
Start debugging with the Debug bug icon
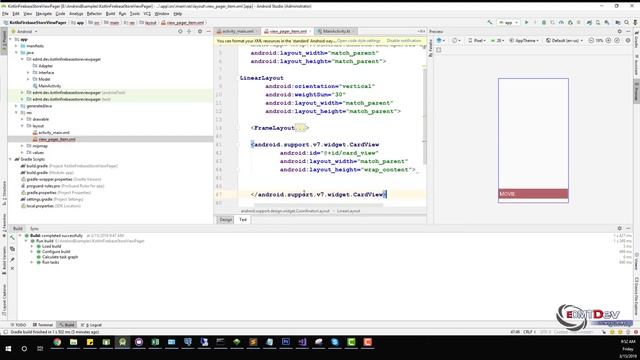pos(544,22)
